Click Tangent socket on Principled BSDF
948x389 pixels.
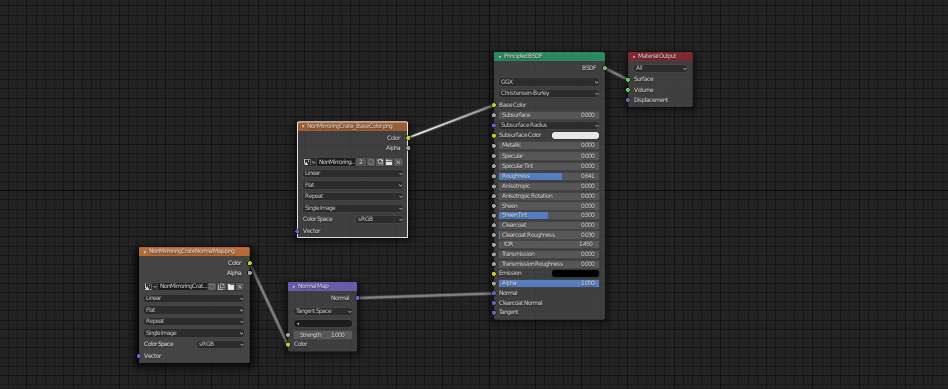pyautogui.click(x=494, y=313)
